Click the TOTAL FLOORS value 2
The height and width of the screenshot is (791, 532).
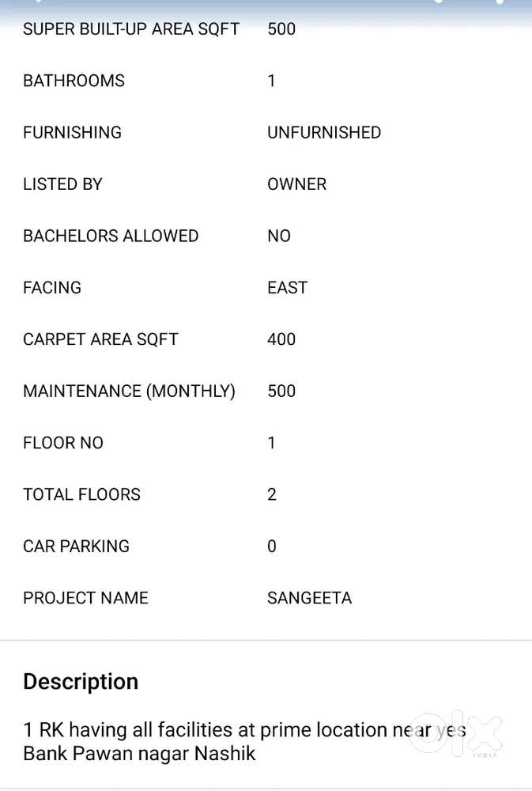(271, 494)
